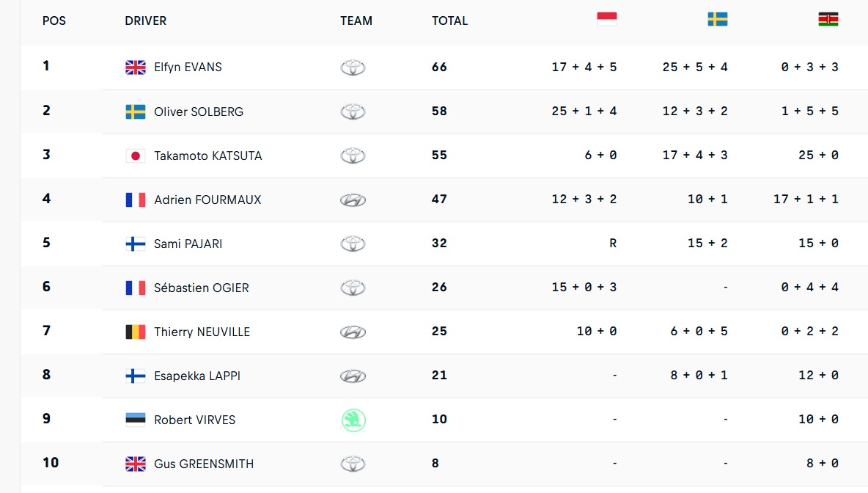Select Esapekka LAPPI driver name
This screenshot has height=493, width=868.
point(197,376)
